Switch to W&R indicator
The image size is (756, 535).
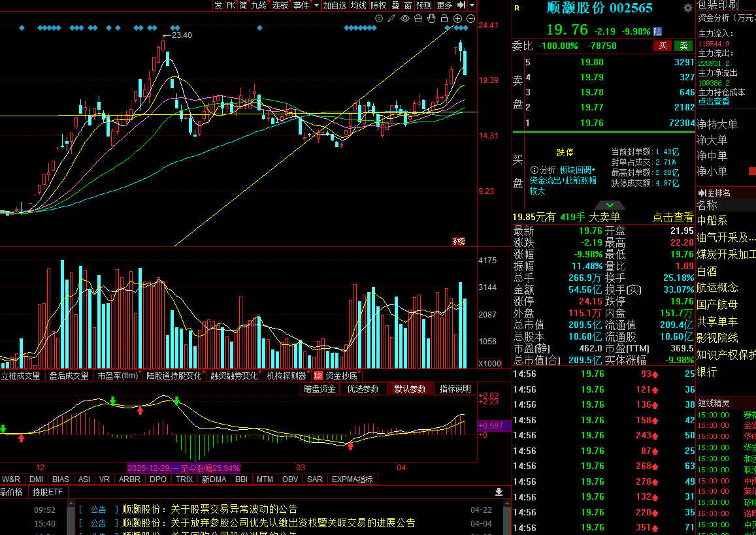tap(11, 479)
